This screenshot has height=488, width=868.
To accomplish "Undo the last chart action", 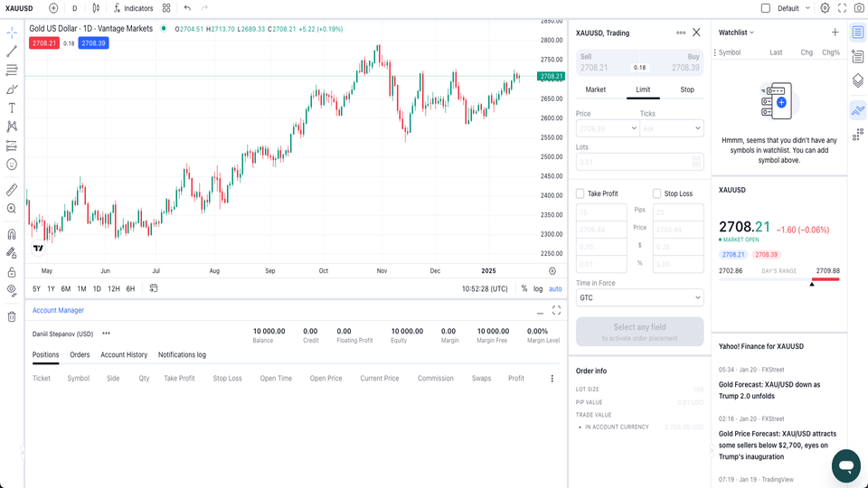I will (x=188, y=8).
